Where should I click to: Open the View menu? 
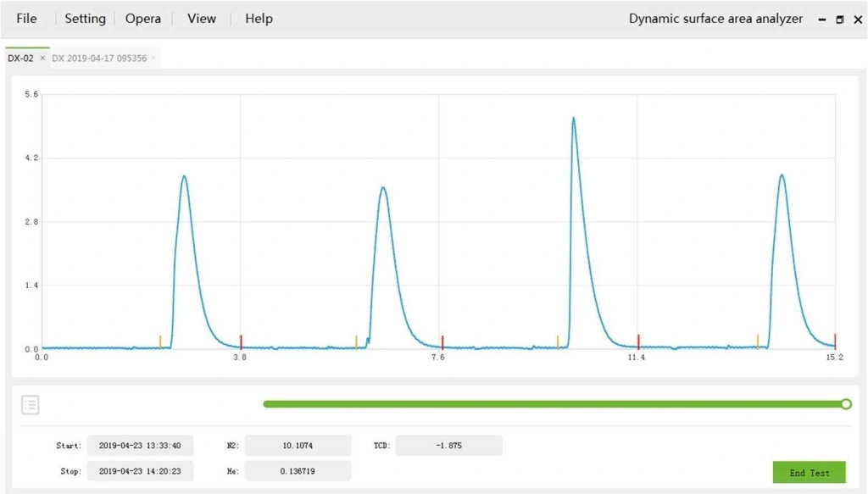(x=202, y=19)
